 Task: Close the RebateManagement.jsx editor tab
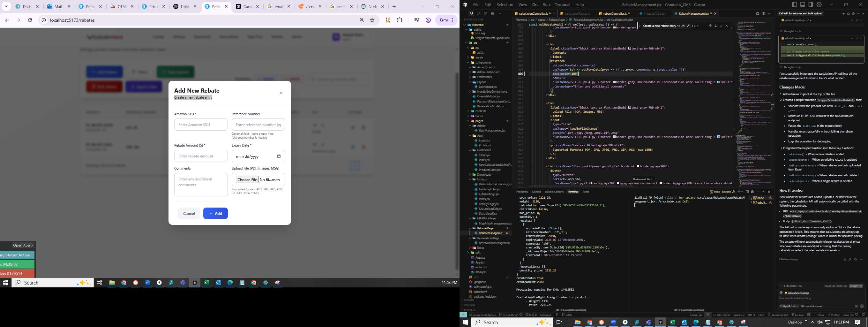(x=715, y=13)
